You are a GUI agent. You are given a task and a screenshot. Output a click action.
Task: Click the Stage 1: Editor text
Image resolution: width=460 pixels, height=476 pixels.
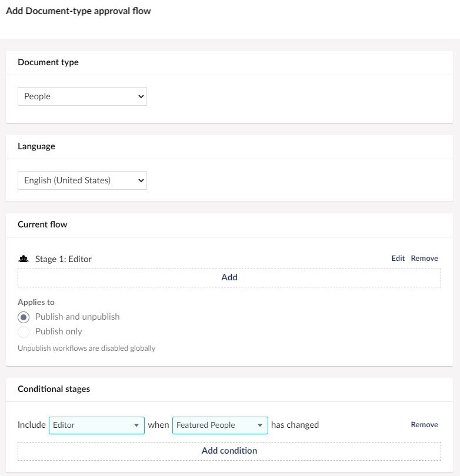click(x=63, y=259)
